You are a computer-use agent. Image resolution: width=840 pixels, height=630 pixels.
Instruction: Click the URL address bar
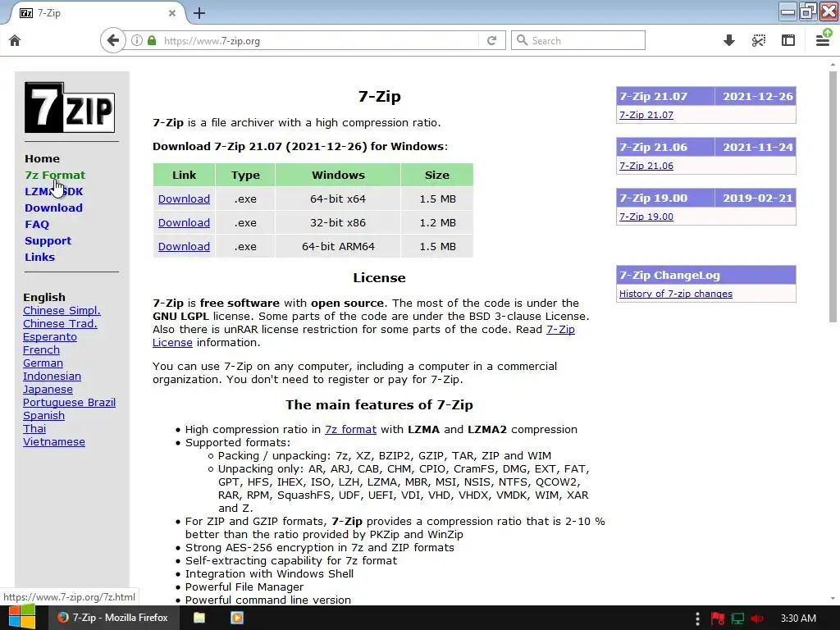319,41
